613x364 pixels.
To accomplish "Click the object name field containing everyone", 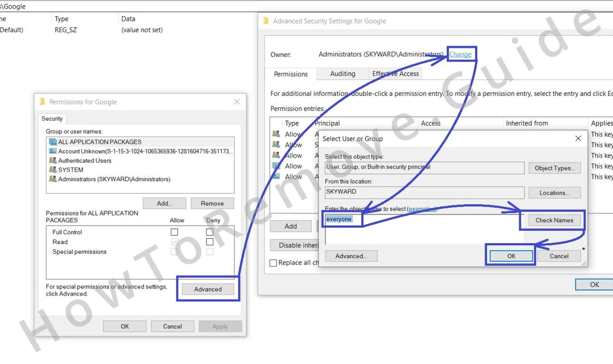I will pos(424,229).
